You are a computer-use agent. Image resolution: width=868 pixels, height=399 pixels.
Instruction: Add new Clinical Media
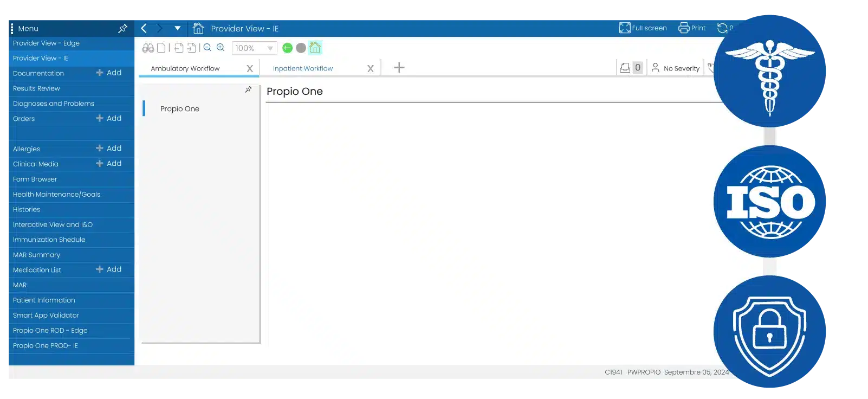tap(109, 163)
